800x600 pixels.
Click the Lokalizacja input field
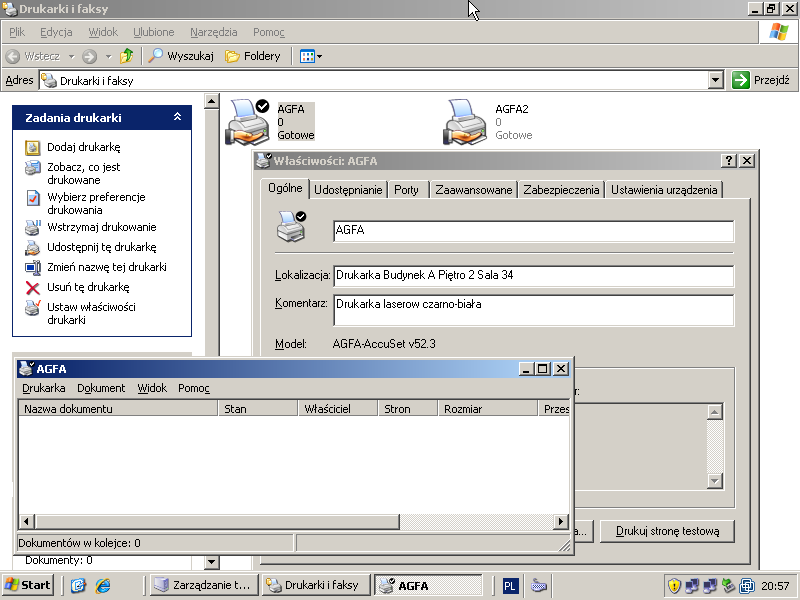(x=533, y=276)
